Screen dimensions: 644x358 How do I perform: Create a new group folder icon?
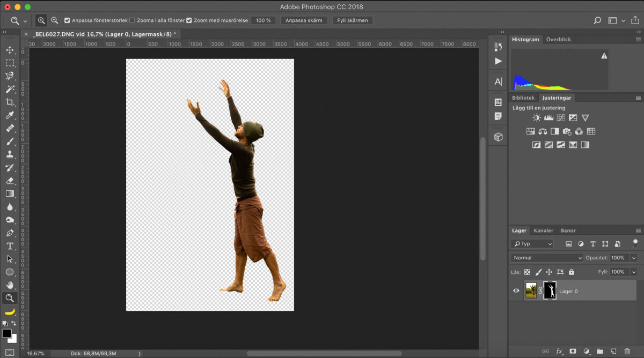[x=600, y=351]
